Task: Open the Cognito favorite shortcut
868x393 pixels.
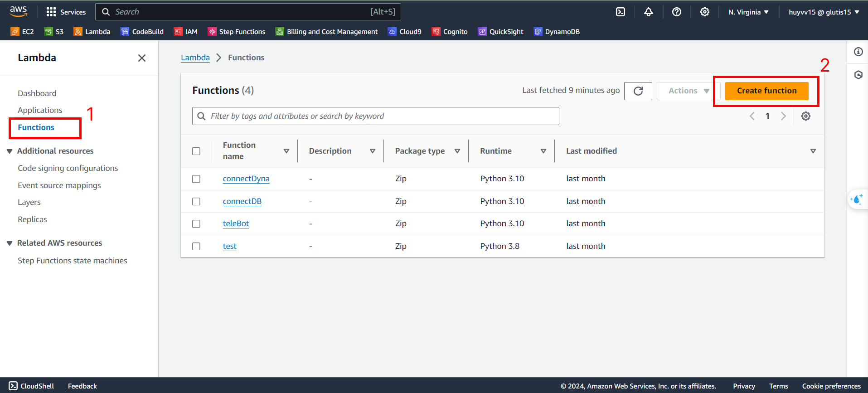Action: click(x=450, y=32)
